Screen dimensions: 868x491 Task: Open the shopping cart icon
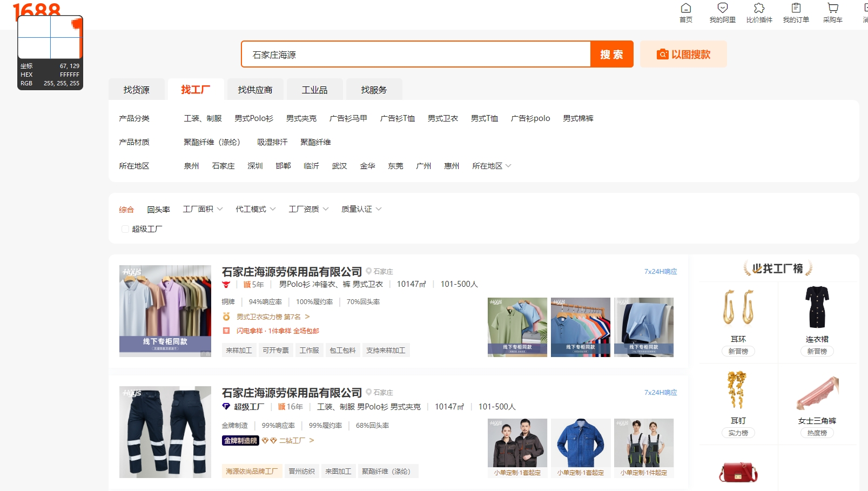(x=832, y=8)
